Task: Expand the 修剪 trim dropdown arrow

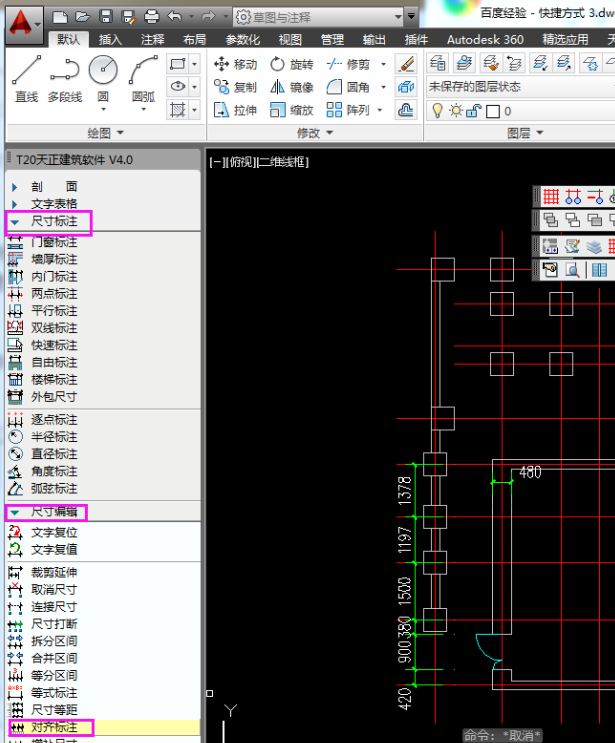Action: coord(383,64)
